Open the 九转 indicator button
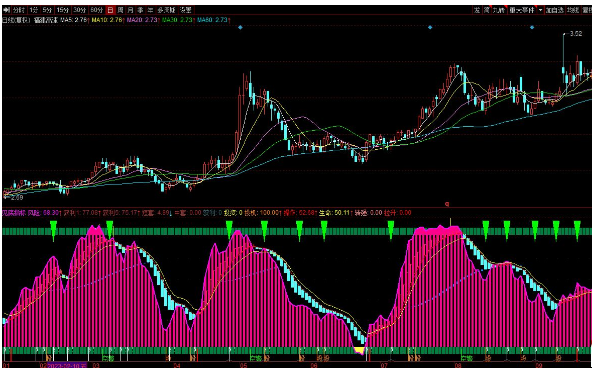This screenshot has height=370, width=592. pos(499,10)
